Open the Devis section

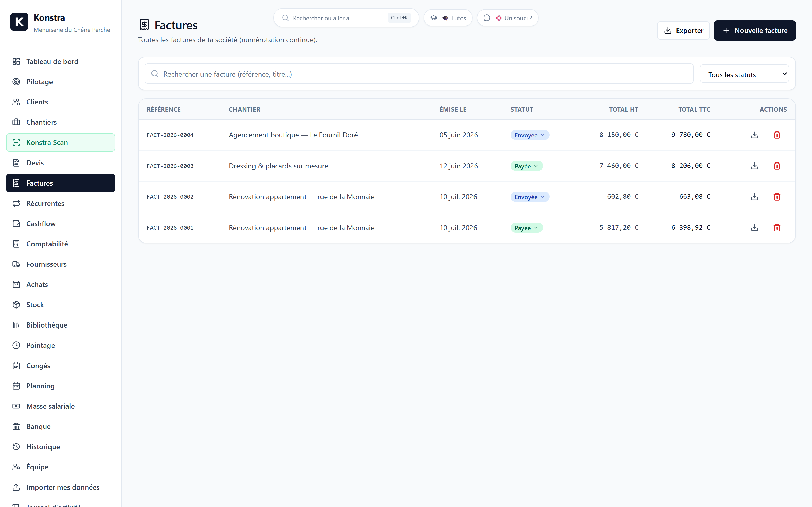coord(61,163)
